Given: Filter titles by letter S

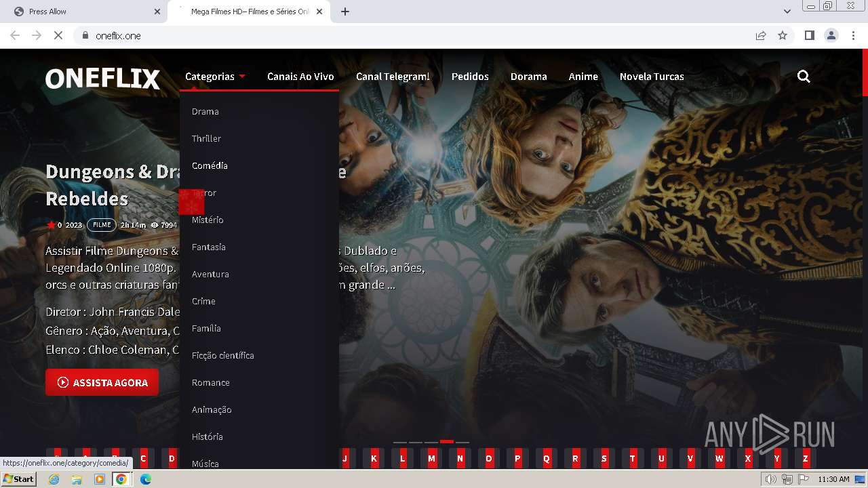Looking at the screenshot, I should pyautogui.click(x=604, y=458).
